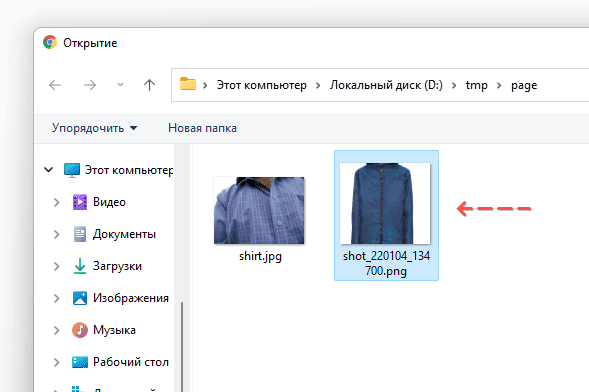Click the Back navigation arrow
589x392 pixels.
pos(55,85)
